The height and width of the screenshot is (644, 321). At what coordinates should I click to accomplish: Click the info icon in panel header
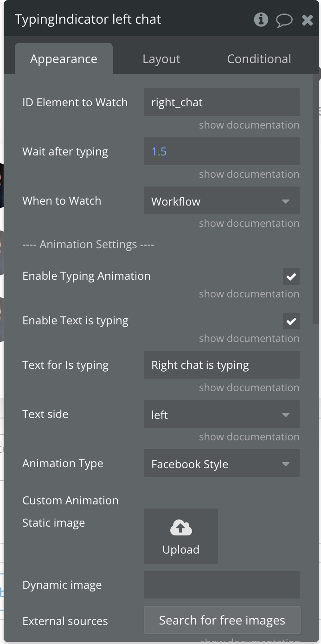[261, 20]
